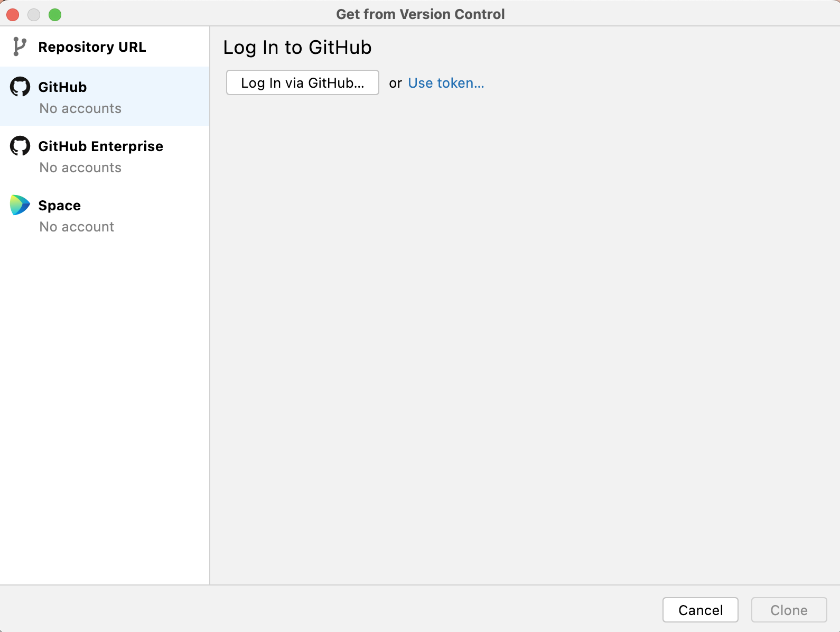Select GitHub in the sidebar
This screenshot has width=840, height=632.
click(x=62, y=87)
